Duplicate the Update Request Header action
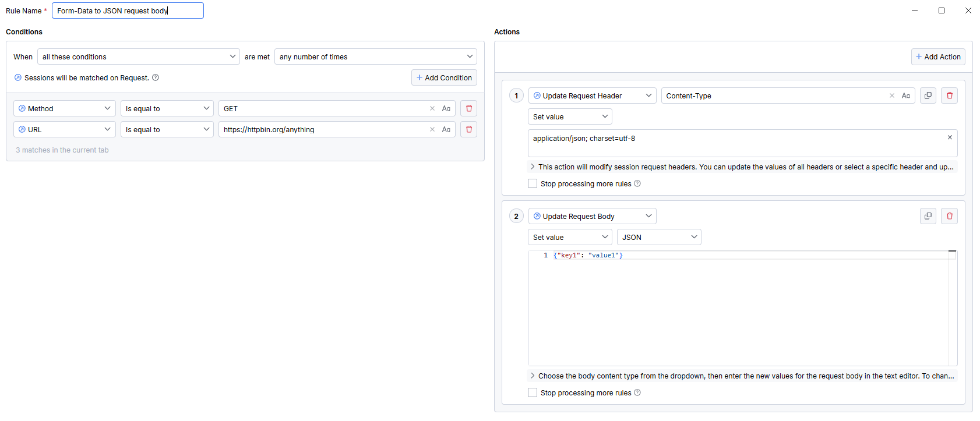The height and width of the screenshot is (421, 980). coord(928,95)
